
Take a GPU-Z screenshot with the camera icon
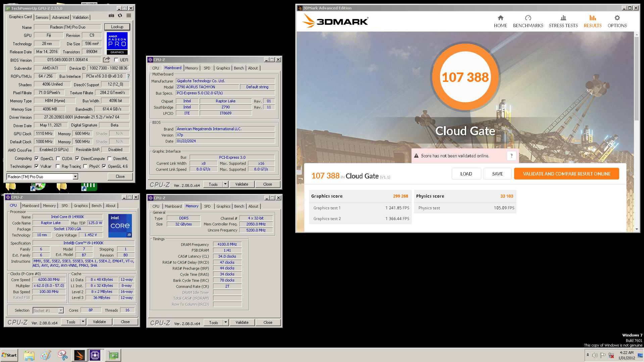[111, 16]
